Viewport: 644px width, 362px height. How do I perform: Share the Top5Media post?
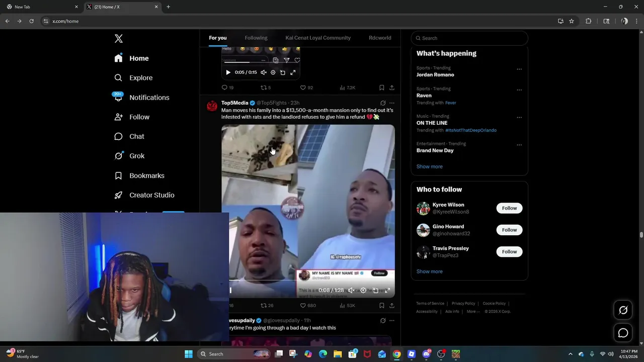coord(392,305)
